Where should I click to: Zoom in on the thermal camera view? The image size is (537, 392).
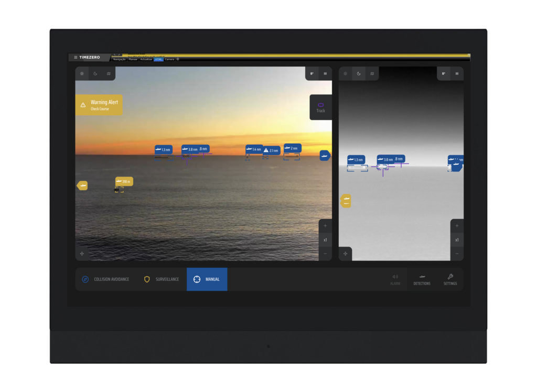pyautogui.click(x=457, y=226)
